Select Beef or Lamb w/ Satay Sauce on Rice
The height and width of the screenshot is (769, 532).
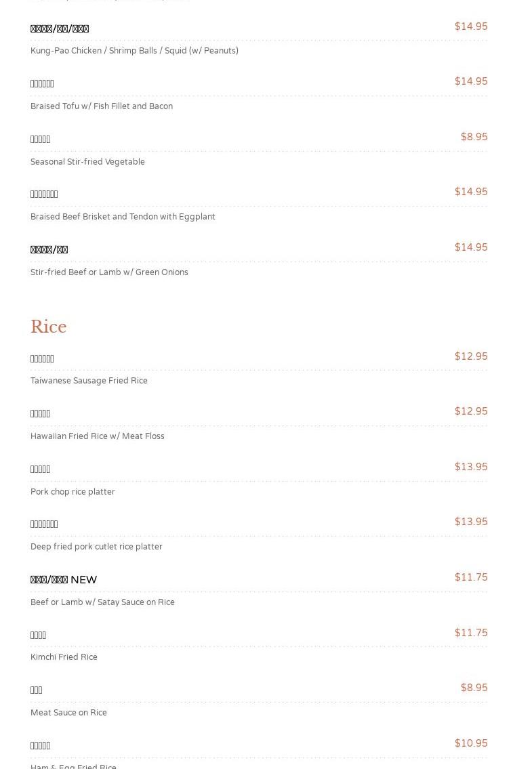coord(102,602)
